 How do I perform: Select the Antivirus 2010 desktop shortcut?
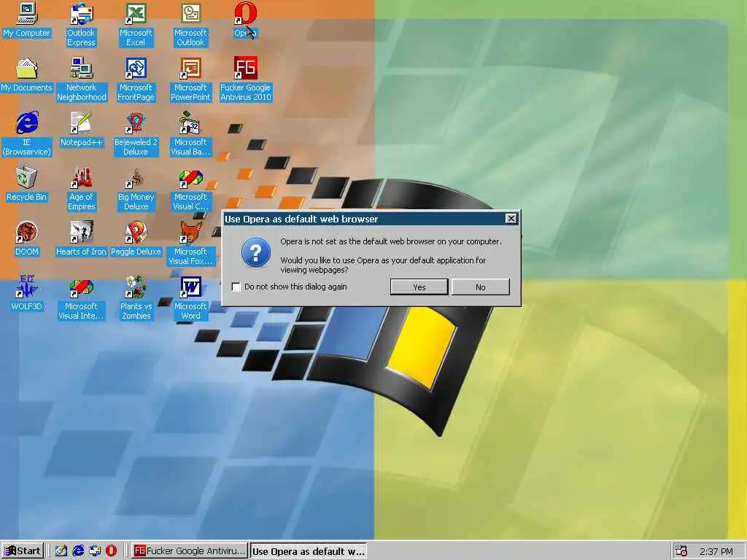coord(245,79)
